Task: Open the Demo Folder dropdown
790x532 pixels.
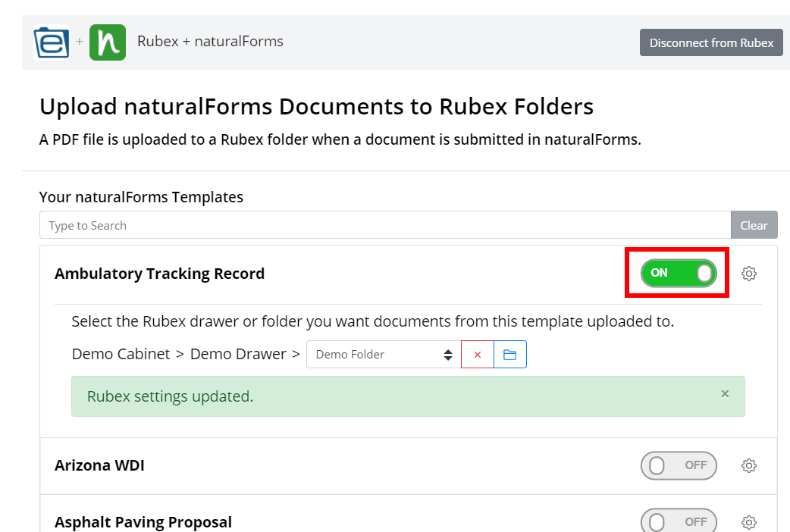Action: [x=384, y=355]
